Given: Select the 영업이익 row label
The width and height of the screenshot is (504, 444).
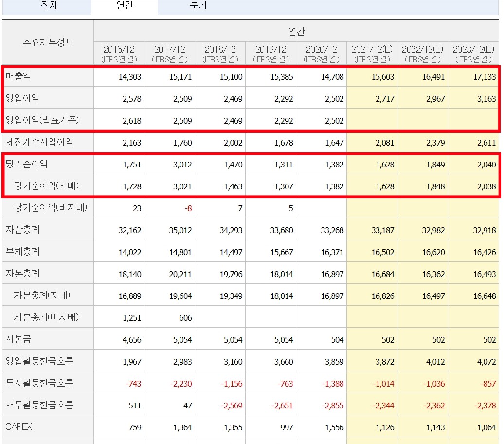Looking at the screenshot, I should [22, 98].
